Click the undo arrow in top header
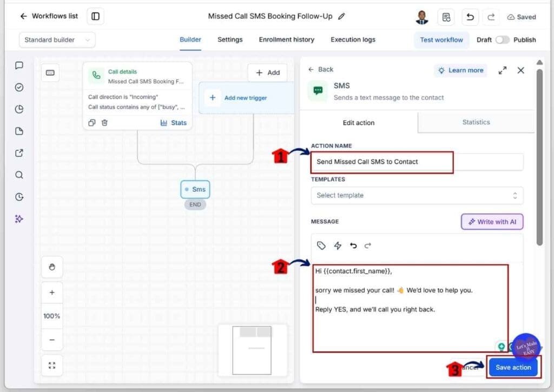This screenshot has height=392, width=554. tap(470, 17)
